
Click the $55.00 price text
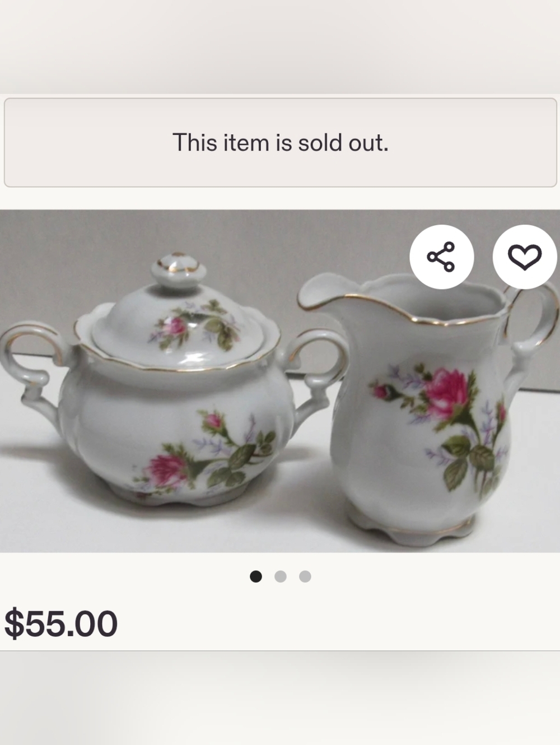coord(60,621)
